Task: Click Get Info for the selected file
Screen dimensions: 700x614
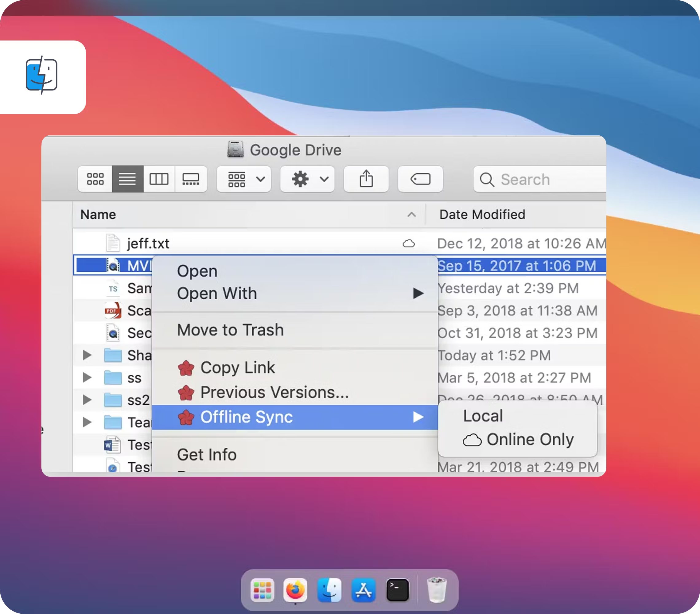Action: tap(207, 454)
